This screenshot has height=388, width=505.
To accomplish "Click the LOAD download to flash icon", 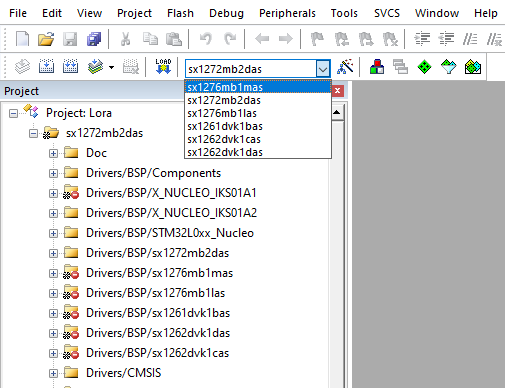I will click(x=163, y=66).
